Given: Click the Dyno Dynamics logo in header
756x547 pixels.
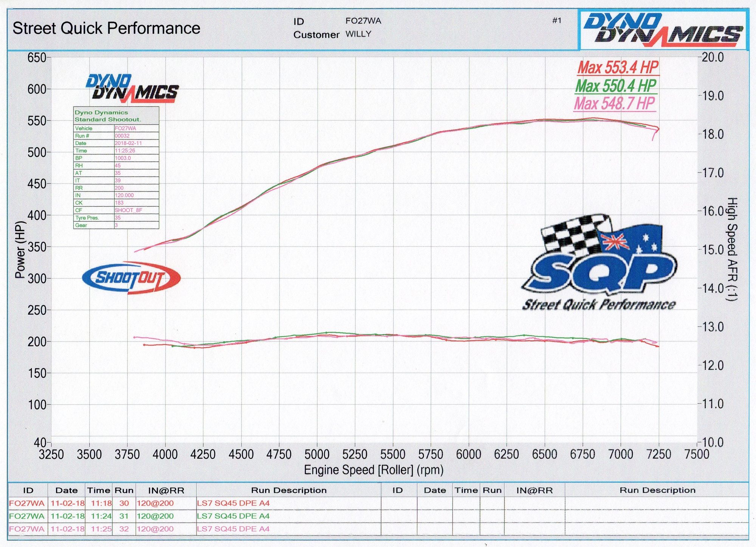Looking at the screenshot, I should (663, 30).
